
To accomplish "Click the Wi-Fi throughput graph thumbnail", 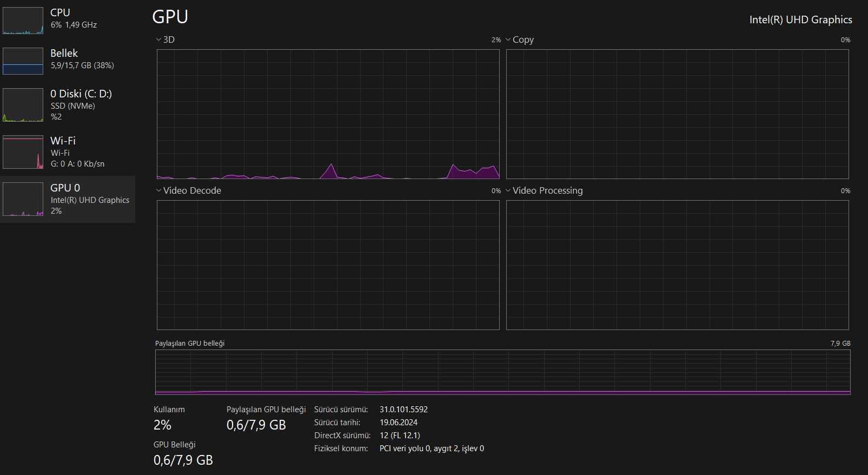I will (23, 152).
